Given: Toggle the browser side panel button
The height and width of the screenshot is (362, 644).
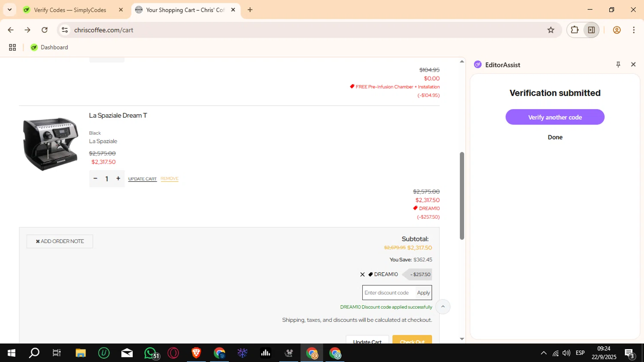Looking at the screenshot, I should click(x=591, y=30).
